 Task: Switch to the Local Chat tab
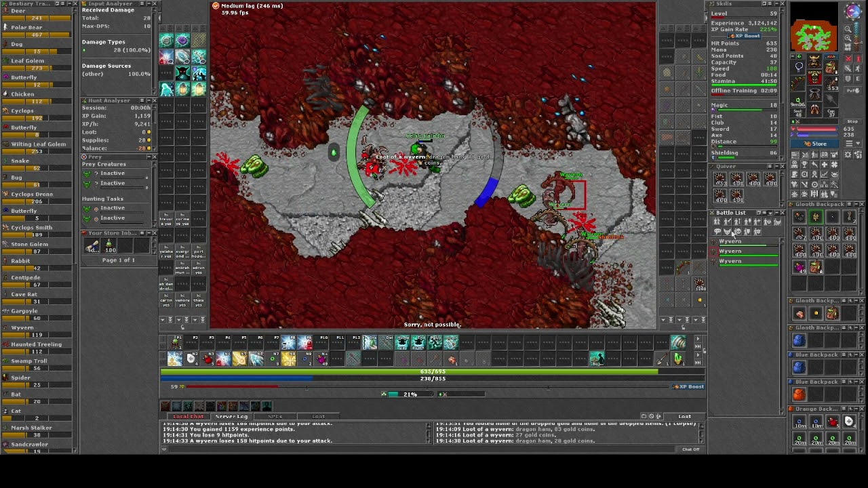[189, 416]
